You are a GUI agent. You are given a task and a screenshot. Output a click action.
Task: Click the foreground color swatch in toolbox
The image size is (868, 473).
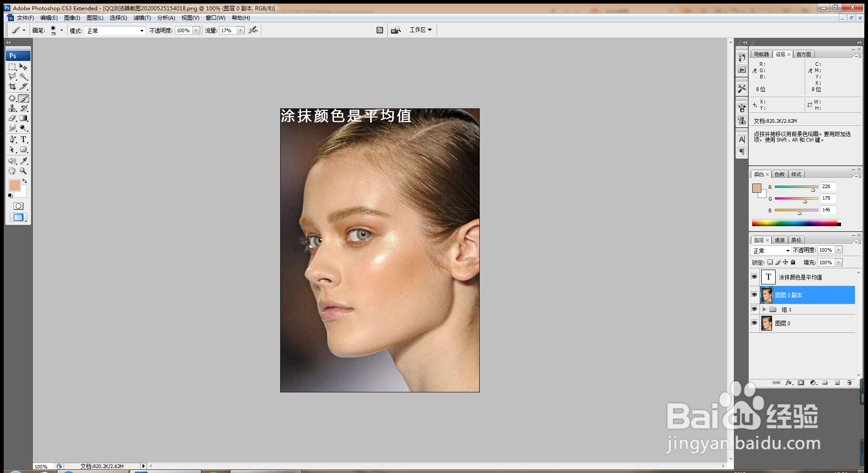[14, 185]
